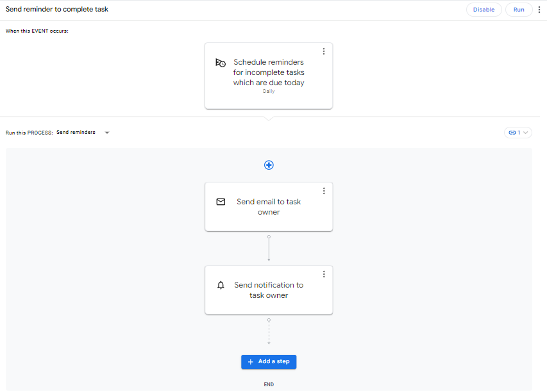Viewport: 547px width, 392px height.
Task: Click the envelope icon on email step
Action: [221, 202]
